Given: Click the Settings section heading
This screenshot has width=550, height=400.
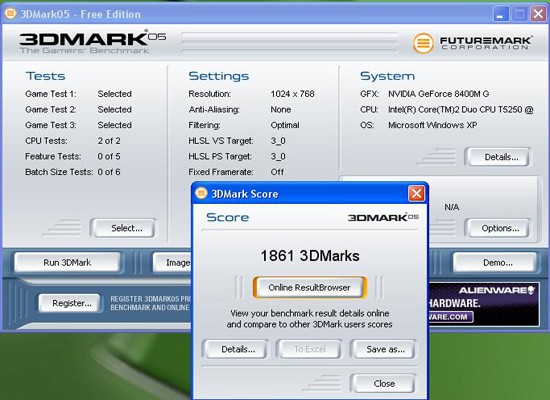Looking at the screenshot, I should [219, 76].
